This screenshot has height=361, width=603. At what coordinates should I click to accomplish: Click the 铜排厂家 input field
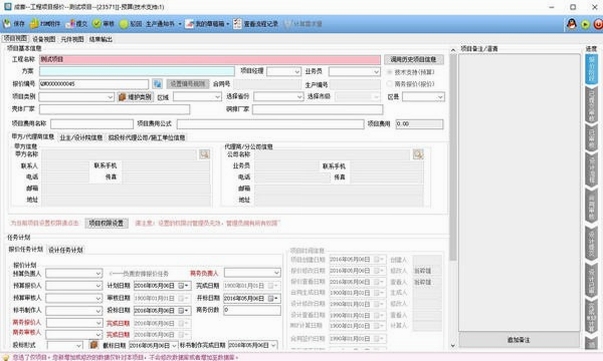pos(318,110)
